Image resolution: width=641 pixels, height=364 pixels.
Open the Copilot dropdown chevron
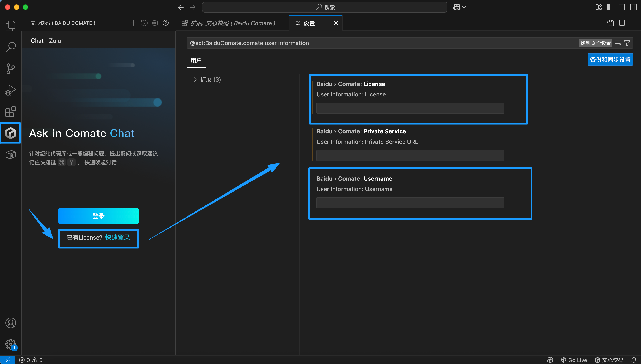click(464, 7)
